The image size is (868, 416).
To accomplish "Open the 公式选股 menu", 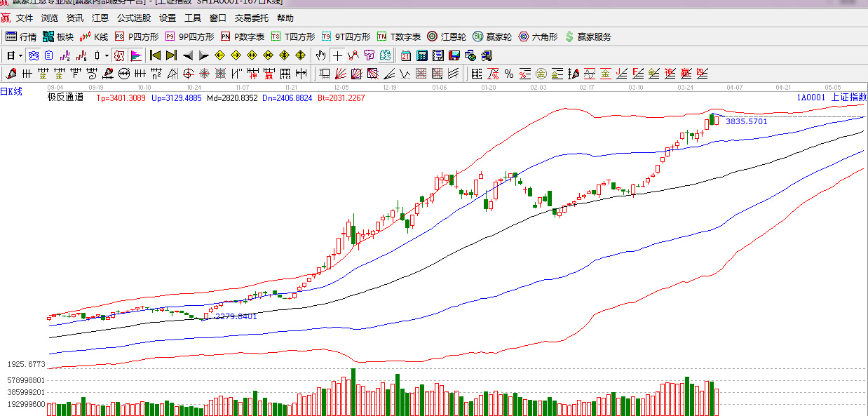I will point(133,18).
